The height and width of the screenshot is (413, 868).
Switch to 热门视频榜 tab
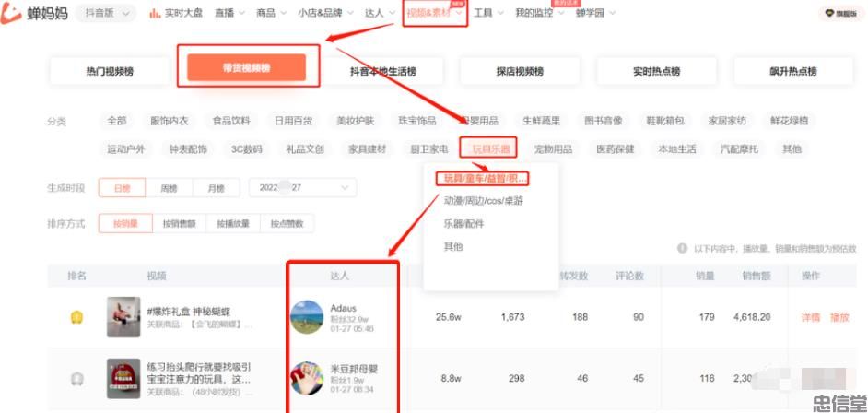(110, 71)
